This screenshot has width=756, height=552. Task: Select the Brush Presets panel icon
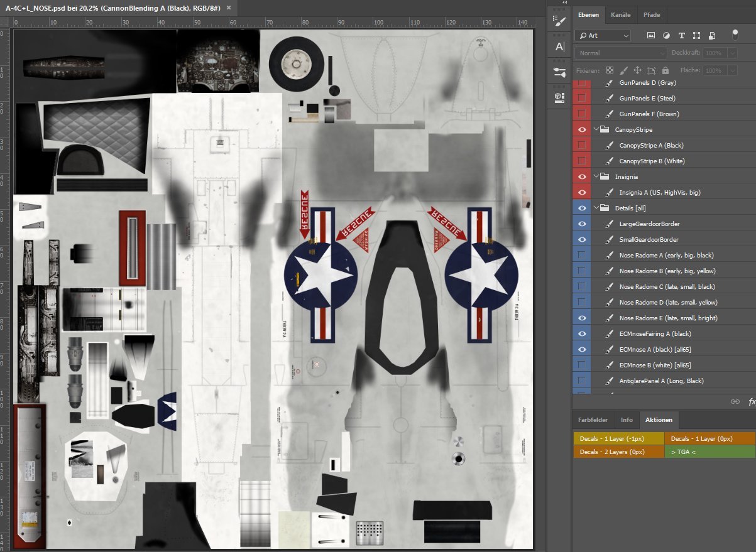coord(559,20)
